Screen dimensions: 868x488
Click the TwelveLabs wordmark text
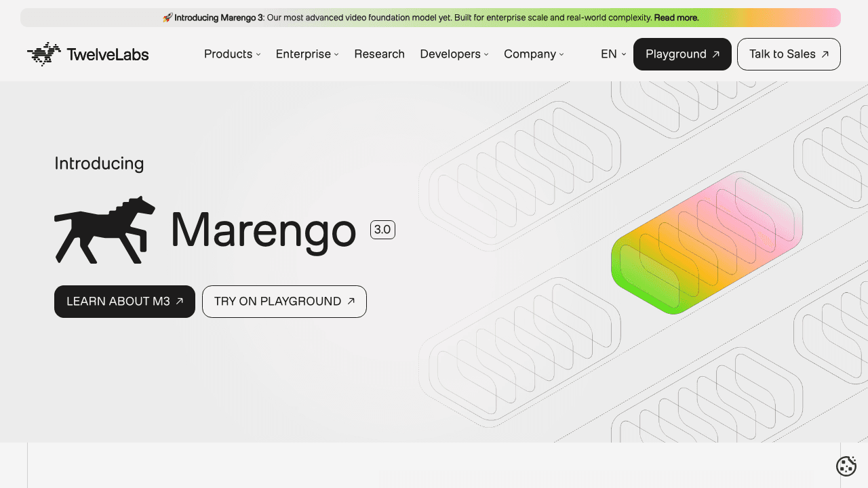coord(108,54)
